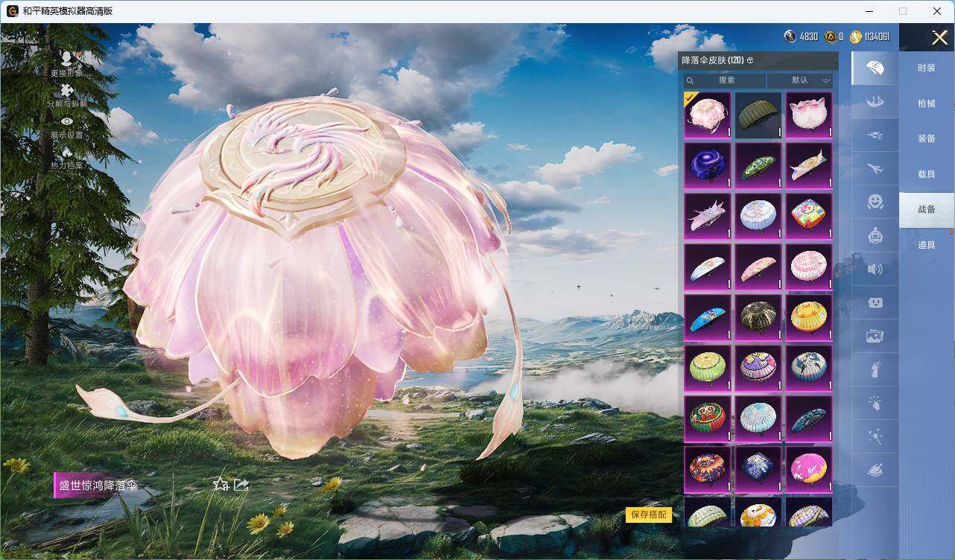Open the 热力档案 flame icon

(67, 151)
